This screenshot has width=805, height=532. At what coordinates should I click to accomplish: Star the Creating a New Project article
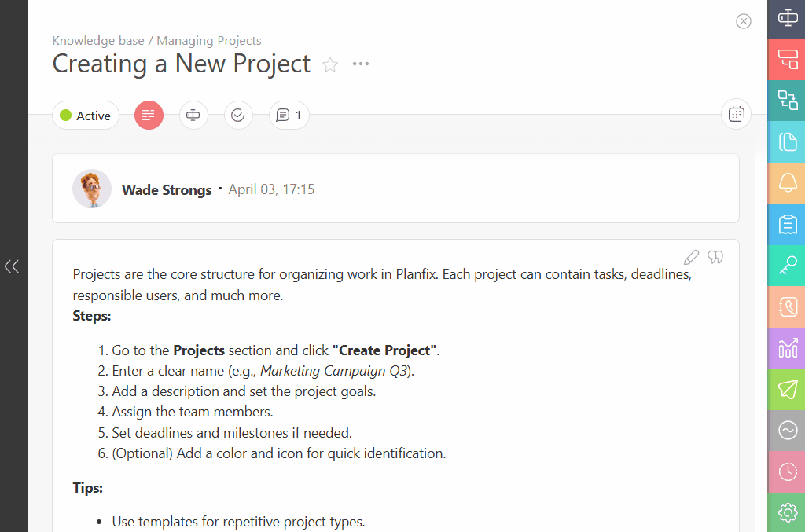point(330,64)
